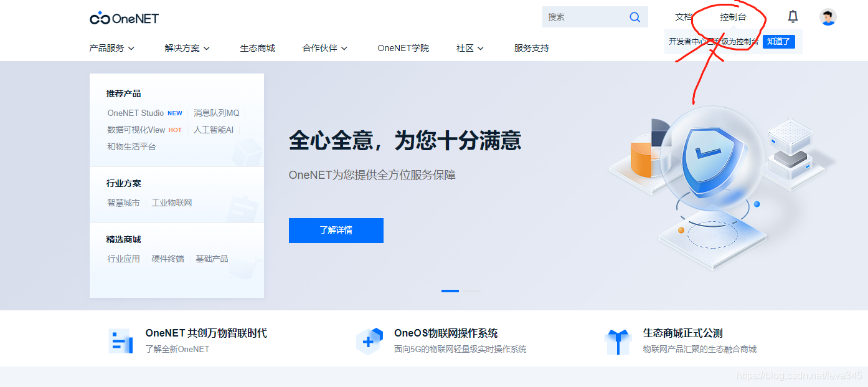
Task: Click the 了解详情 button
Action: 336,231
